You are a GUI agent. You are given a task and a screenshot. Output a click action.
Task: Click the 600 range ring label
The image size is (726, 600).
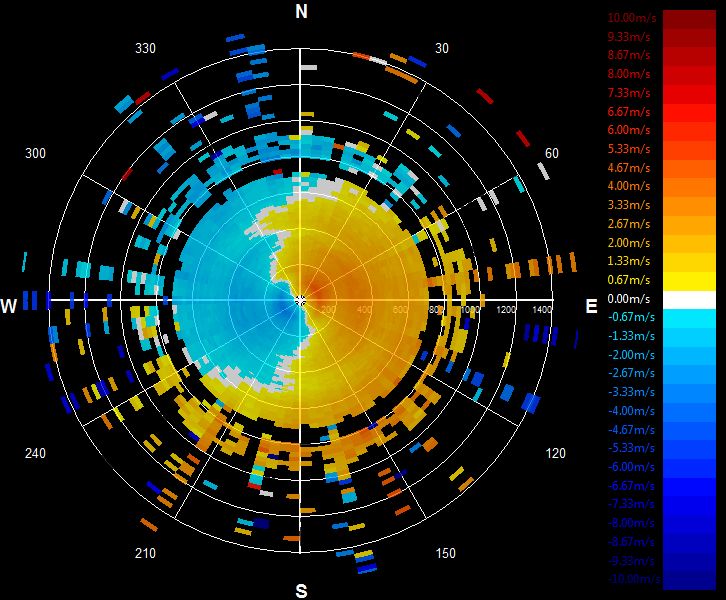(401, 309)
